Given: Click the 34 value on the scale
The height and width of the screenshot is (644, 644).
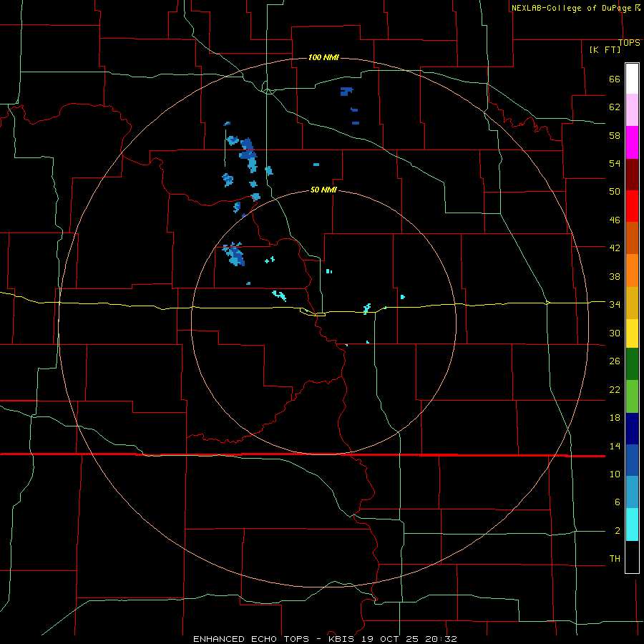Looking at the screenshot, I should (615, 304).
